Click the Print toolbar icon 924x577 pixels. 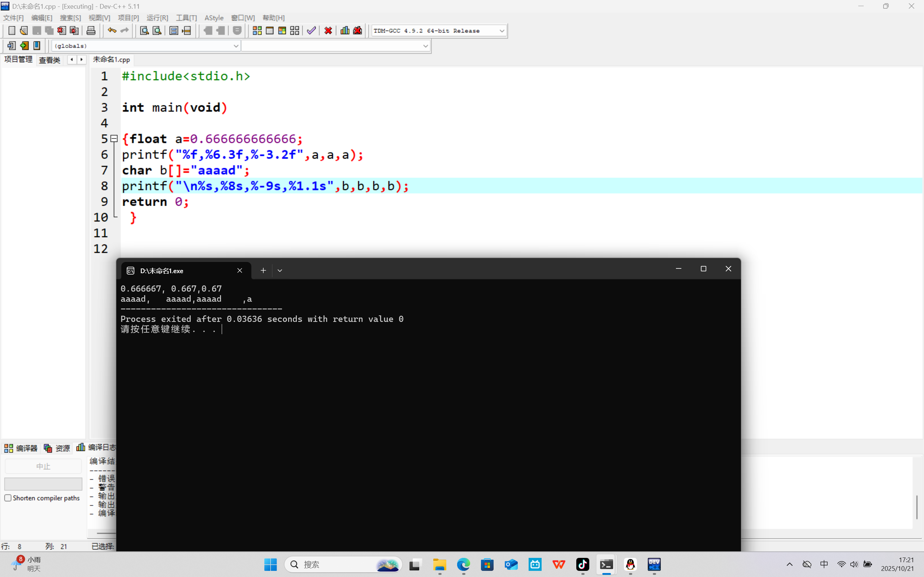[x=91, y=31]
